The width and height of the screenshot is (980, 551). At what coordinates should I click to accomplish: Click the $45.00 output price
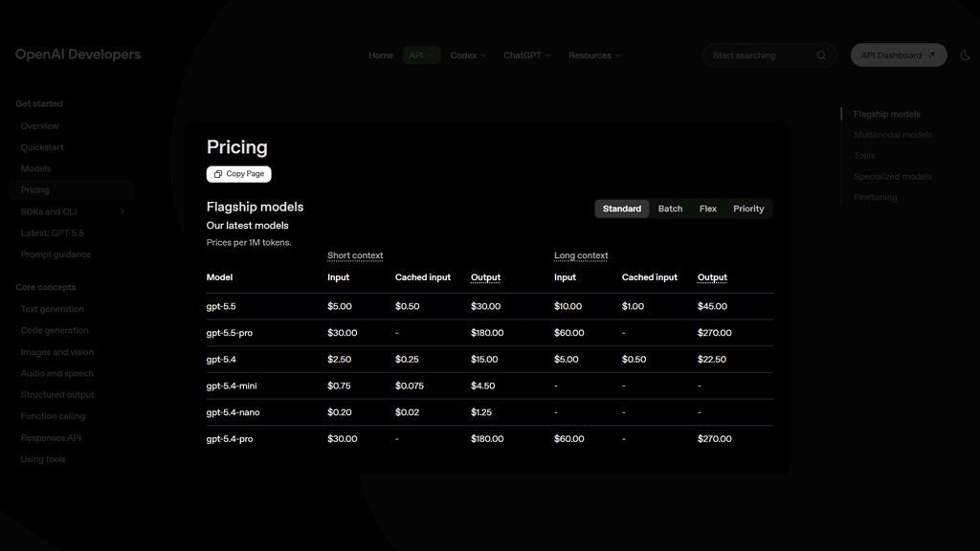(712, 307)
